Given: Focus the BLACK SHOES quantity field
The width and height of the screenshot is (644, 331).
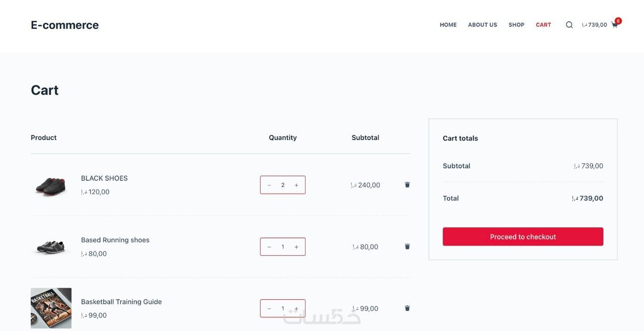Looking at the screenshot, I should coord(283,185).
